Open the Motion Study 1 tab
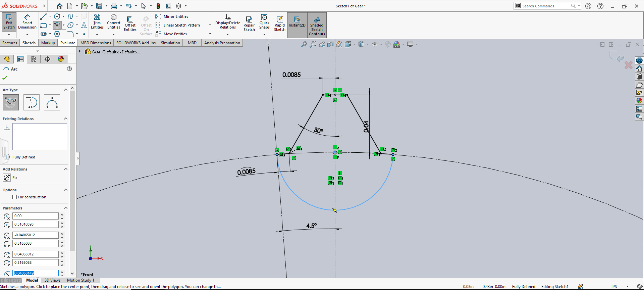The height and width of the screenshot is (290, 644). pos(80,280)
